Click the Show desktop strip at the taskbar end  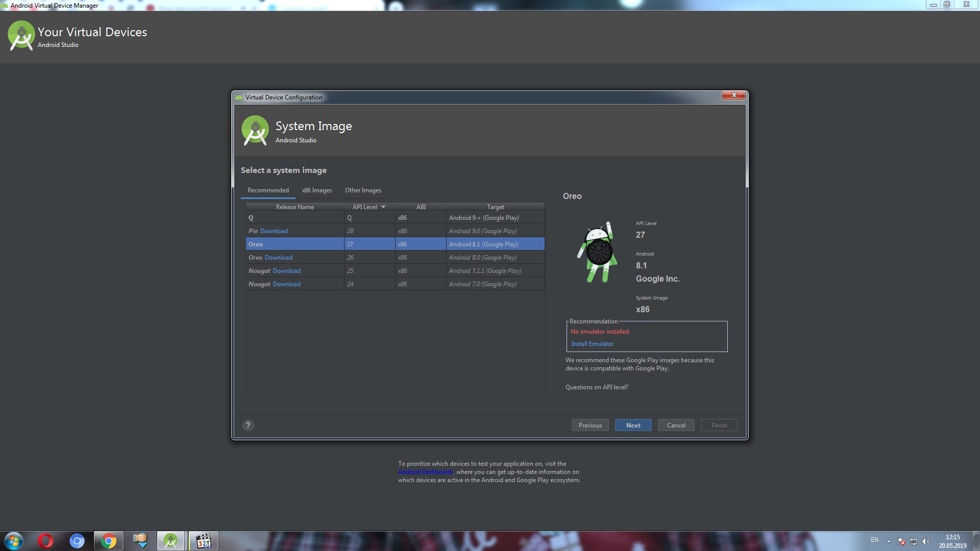click(x=976, y=541)
